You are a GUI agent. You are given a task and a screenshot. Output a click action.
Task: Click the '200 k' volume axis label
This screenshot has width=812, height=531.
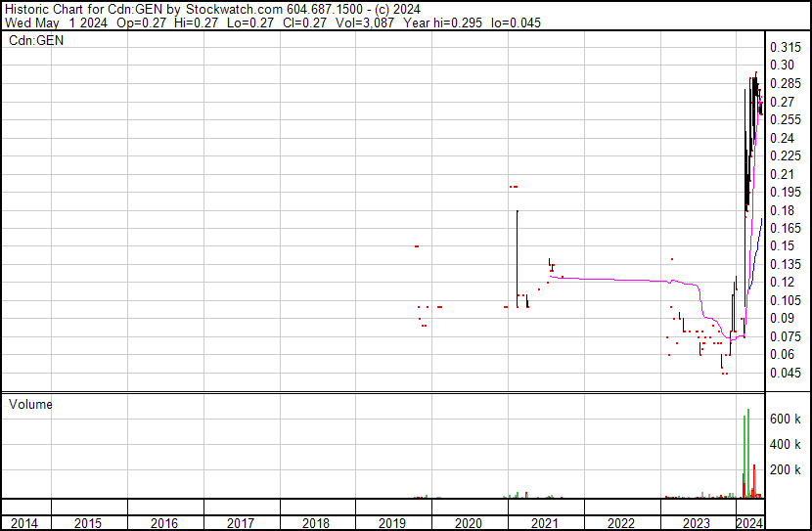tap(785, 470)
